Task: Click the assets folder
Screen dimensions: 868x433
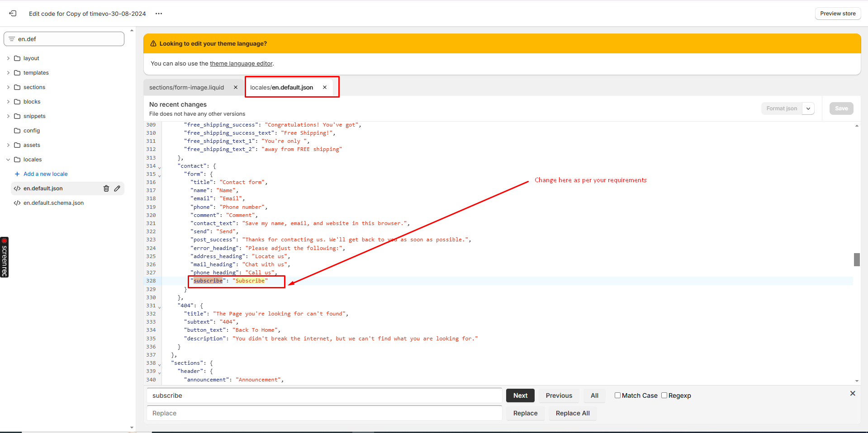Action: click(x=32, y=145)
